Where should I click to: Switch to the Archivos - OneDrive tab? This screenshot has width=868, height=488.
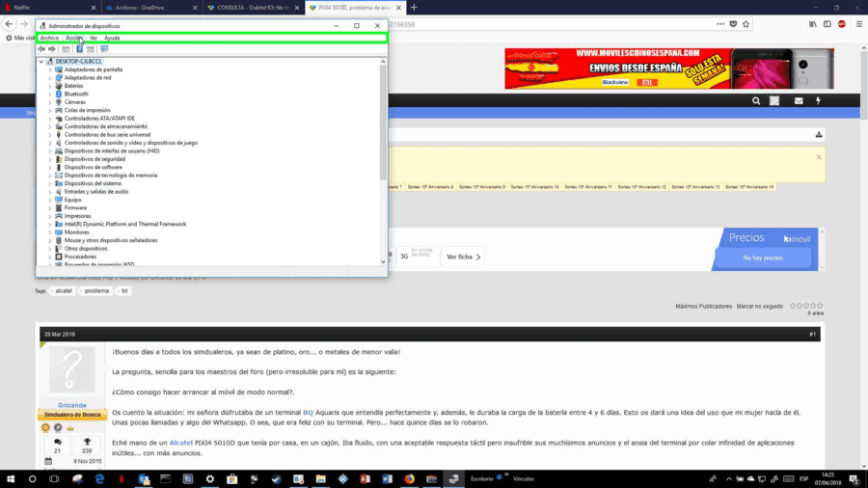pyautogui.click(x=151, y=8)
